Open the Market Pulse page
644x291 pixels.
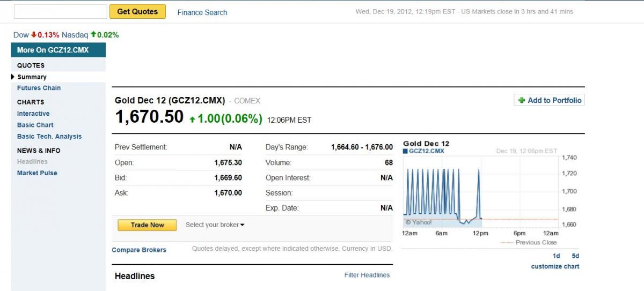[37, 173]
